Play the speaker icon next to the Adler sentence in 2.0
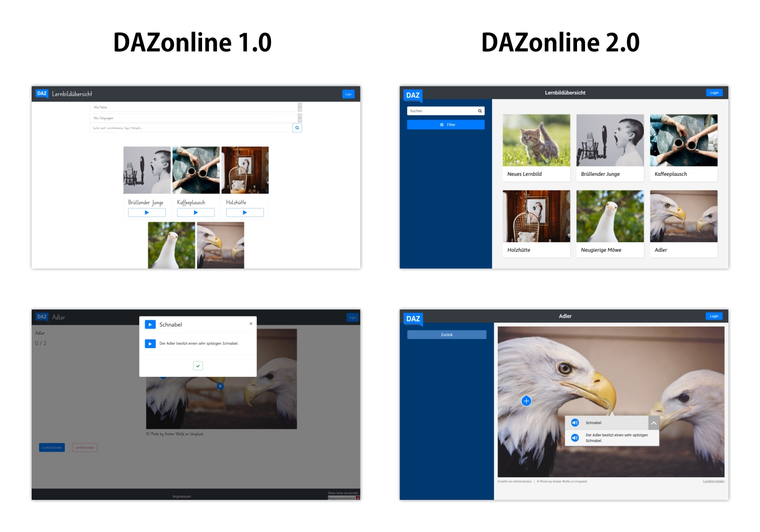The height and width of the screenshot is (532, 760). point(575,438)
